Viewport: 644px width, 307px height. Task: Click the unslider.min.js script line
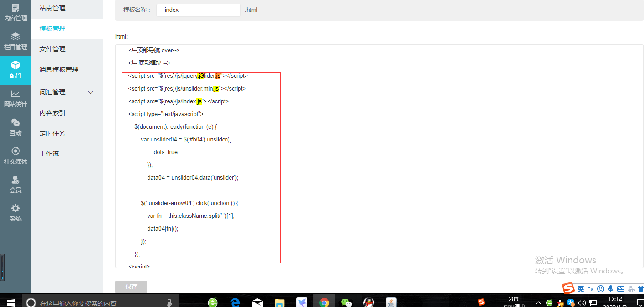[187, 89]
